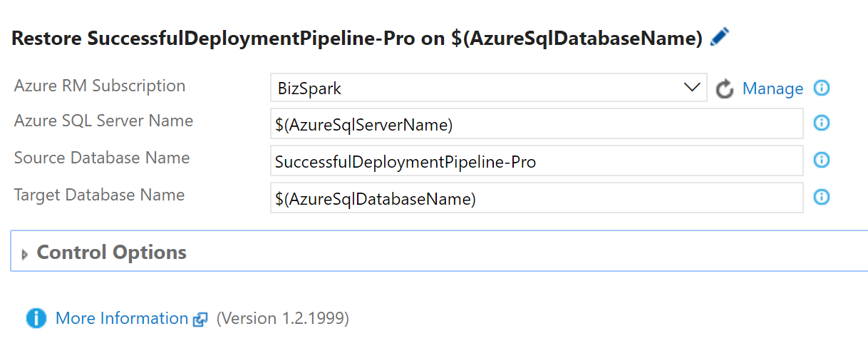
Task: Click the blue info icon beside More Information
Action: 36,318
